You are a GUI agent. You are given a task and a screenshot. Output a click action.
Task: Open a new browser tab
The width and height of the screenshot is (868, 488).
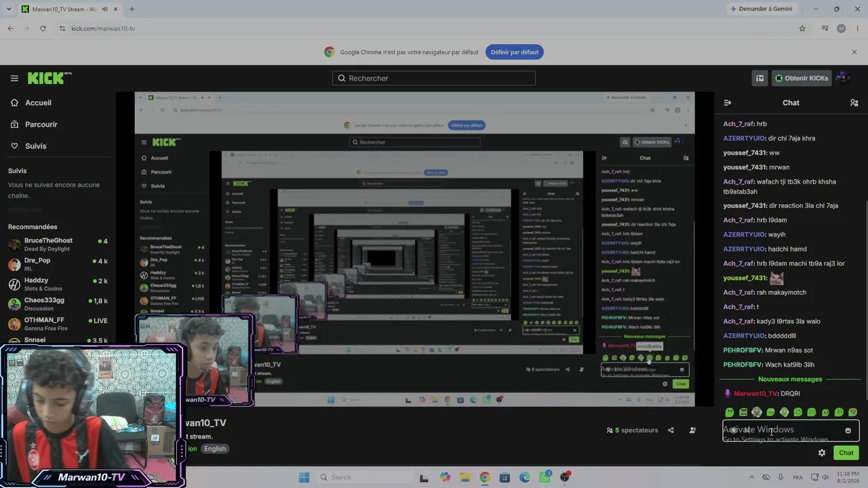132,9
